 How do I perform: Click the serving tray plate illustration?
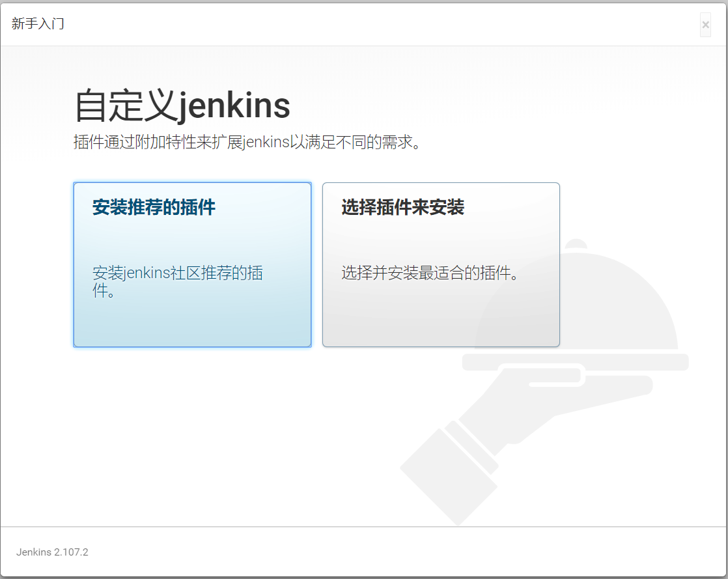[576, 362]
